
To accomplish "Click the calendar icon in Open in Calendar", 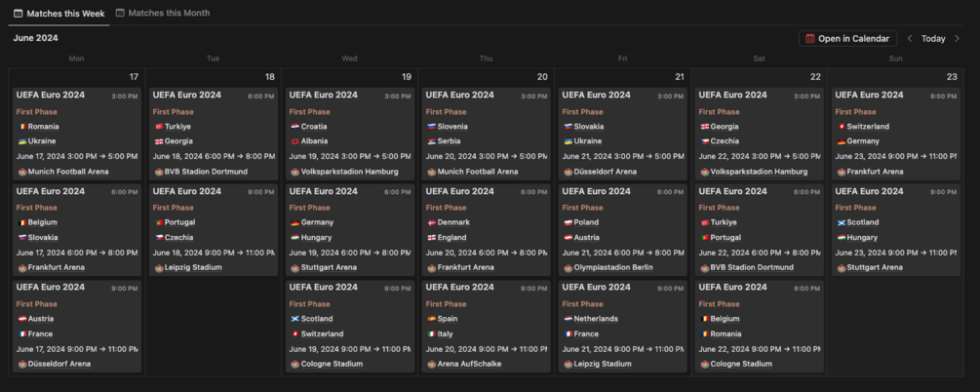I will tap(810, 39).
